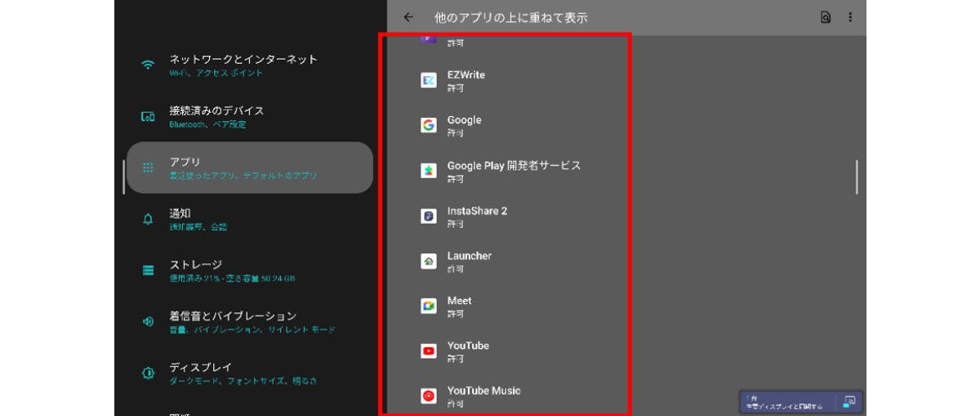Select the YouTube Music app icon
This screenshot has height=416, width=980.
click(429, 396)
